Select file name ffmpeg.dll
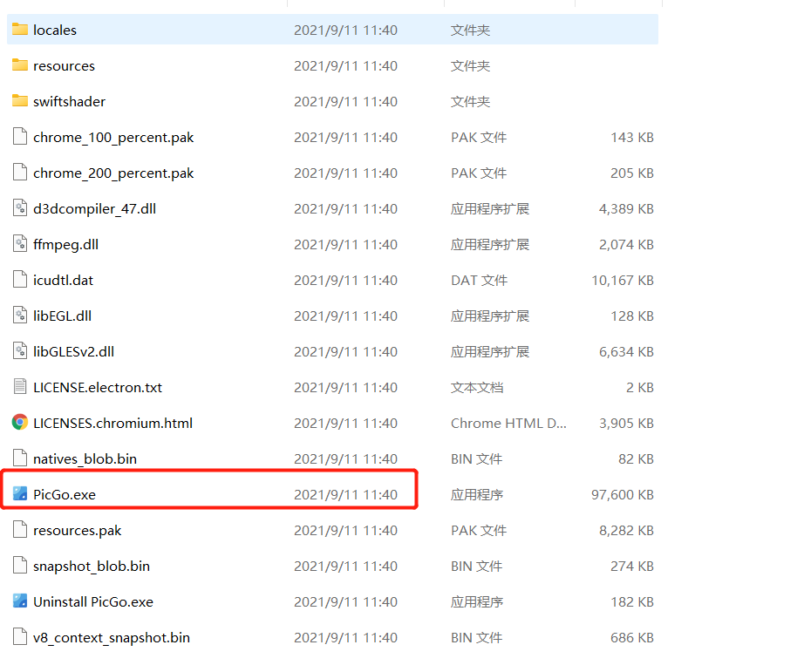This screenshot has width=804, height=672. point(65,245)
